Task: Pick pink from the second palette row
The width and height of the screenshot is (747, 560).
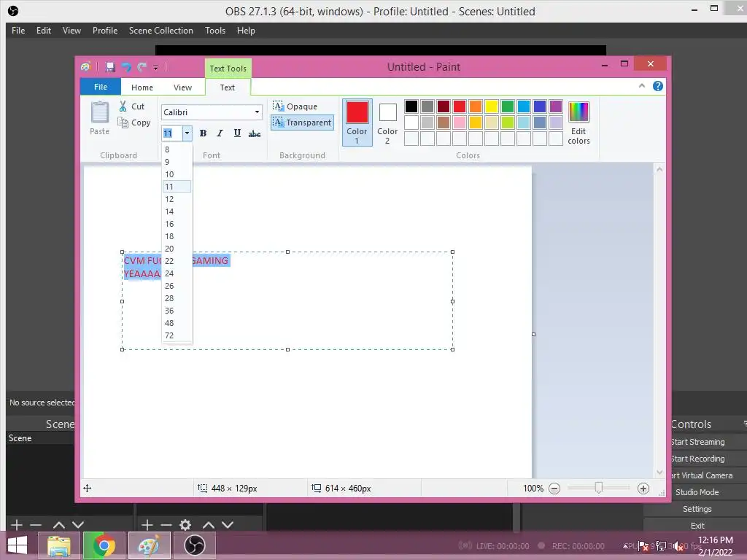Action: (x=460, y=122)
